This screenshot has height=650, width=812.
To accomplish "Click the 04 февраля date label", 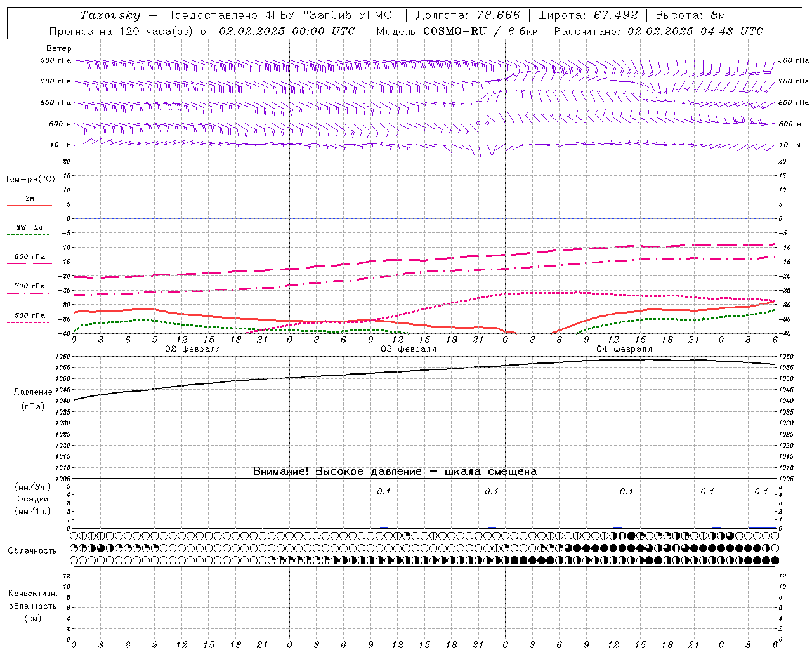I will pos(624,349).
